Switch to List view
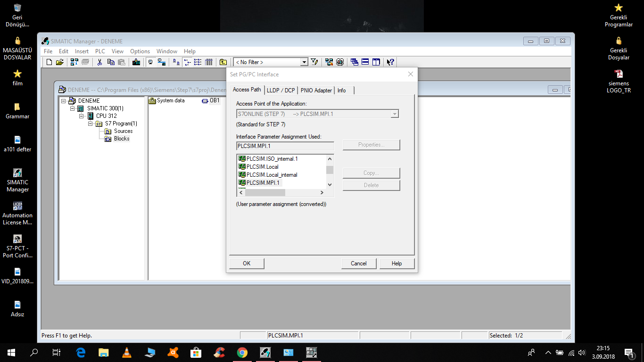 pos(198,62)
